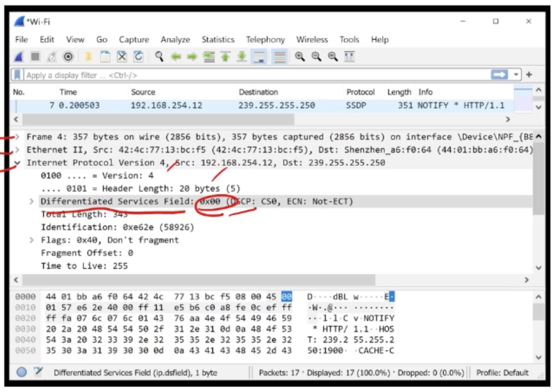Go to the previous packet arrow

(176, 57)
